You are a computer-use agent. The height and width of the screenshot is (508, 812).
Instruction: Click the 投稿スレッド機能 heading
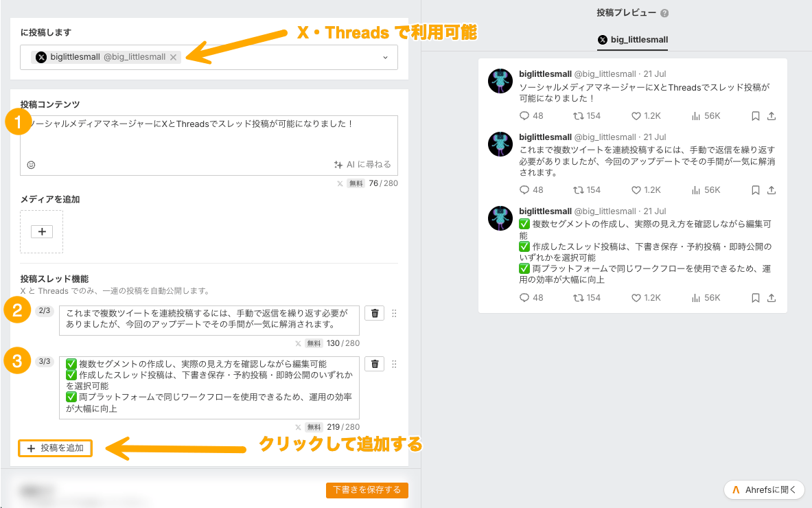tap(54, 279)
